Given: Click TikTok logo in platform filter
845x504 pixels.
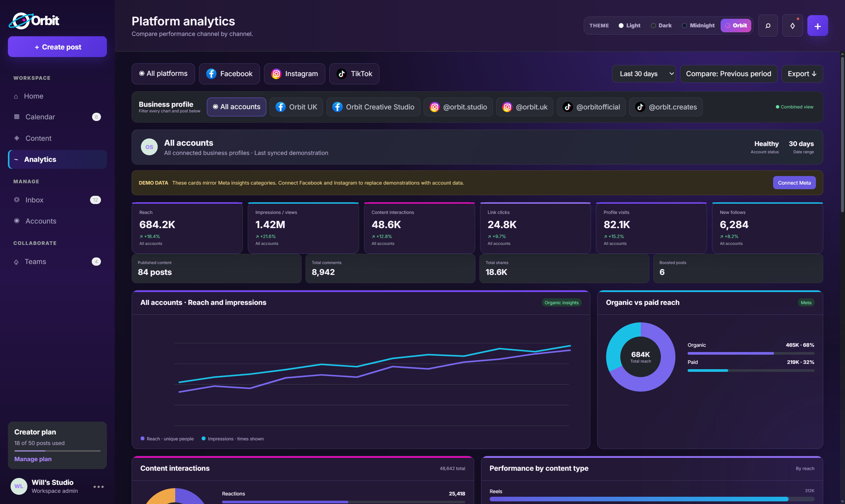Looking at the screenshot, I should 341,74.
